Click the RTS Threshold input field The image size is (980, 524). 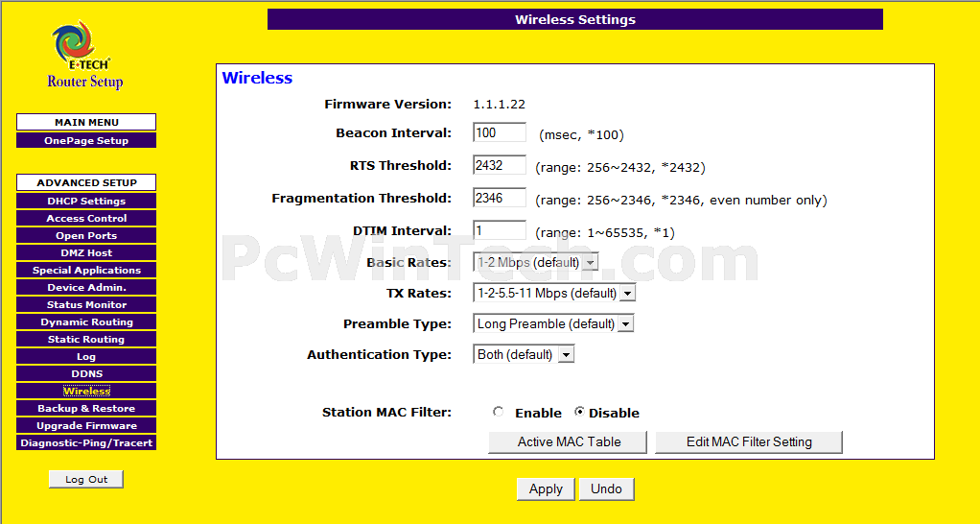click(500, 165)
